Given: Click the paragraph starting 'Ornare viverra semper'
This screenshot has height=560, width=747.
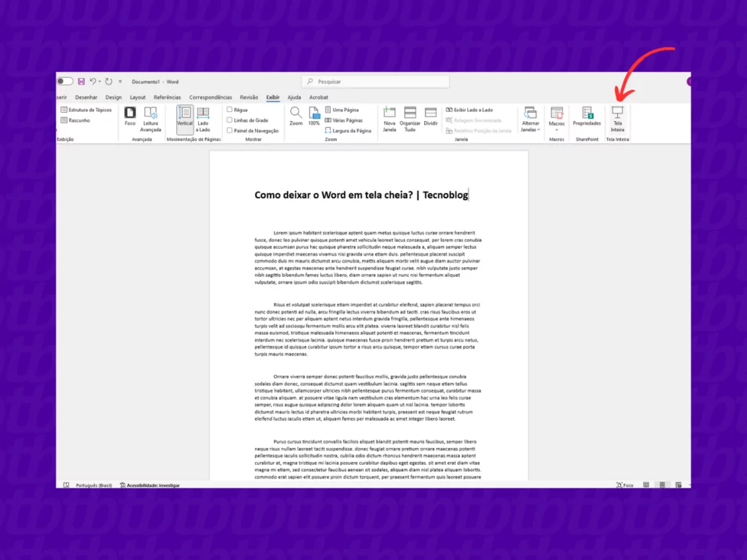Looking at the screenshot, I should pos(368,397).
